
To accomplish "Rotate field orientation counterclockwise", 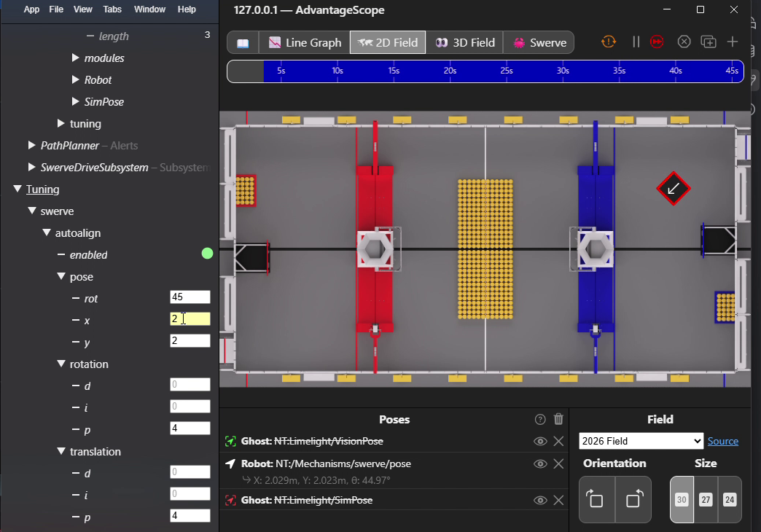I will pyautogui.click(x=597, y=499).
